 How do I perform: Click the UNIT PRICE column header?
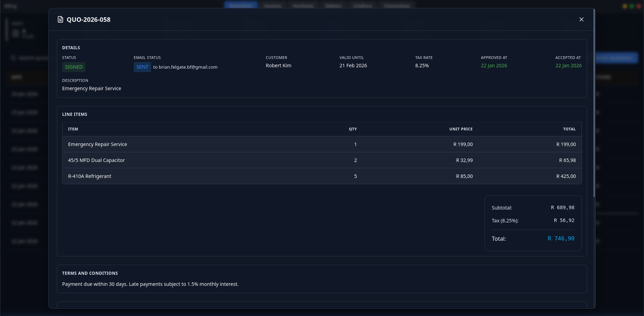click(x=461, y=129)
